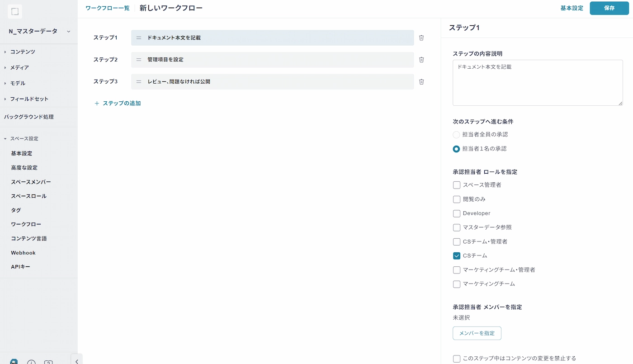The height and width of the screenshot is (364, 633).
Task: Open the help book icon in sidebar
Action: (48, 362)
